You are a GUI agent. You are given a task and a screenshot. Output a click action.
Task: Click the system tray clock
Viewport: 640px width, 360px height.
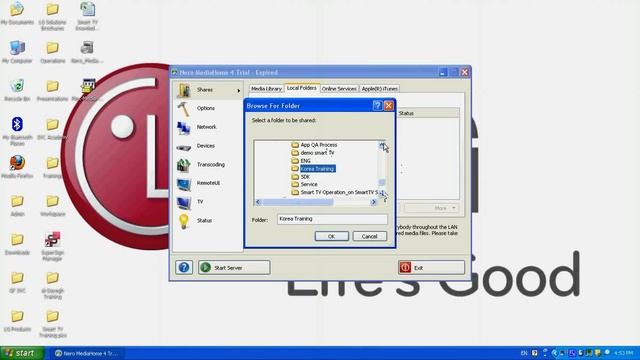coord(624,353)
